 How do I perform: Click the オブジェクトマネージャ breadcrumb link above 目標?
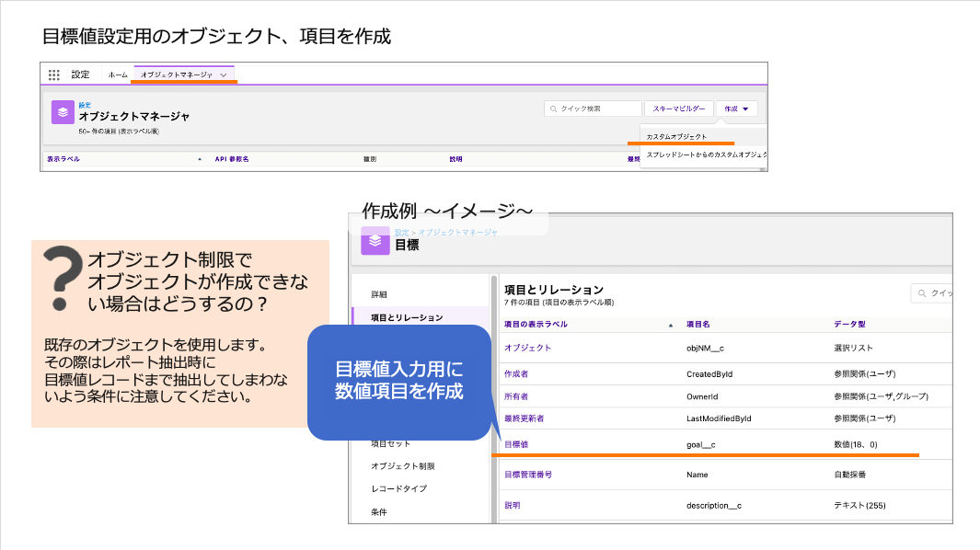(457, 233)
